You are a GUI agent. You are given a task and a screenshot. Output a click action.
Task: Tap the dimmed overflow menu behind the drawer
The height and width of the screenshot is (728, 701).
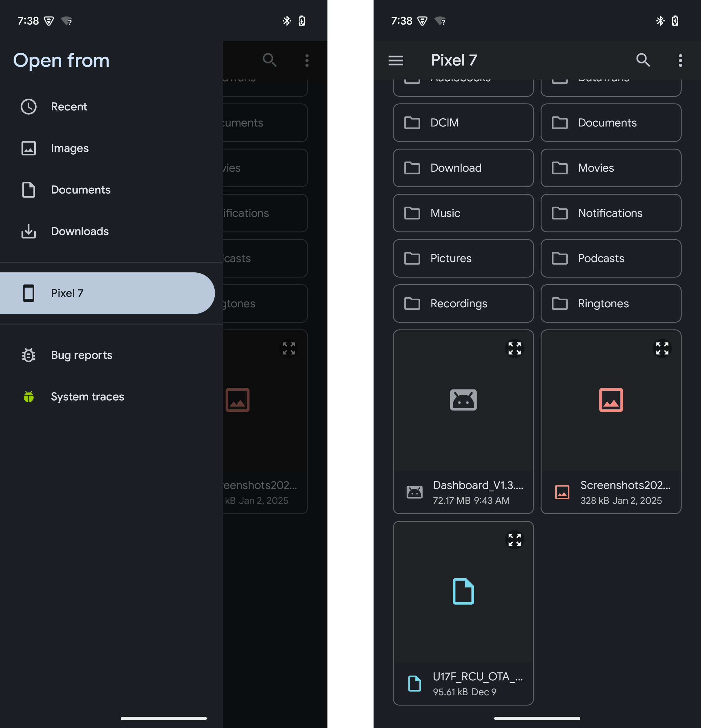point(307,60)
